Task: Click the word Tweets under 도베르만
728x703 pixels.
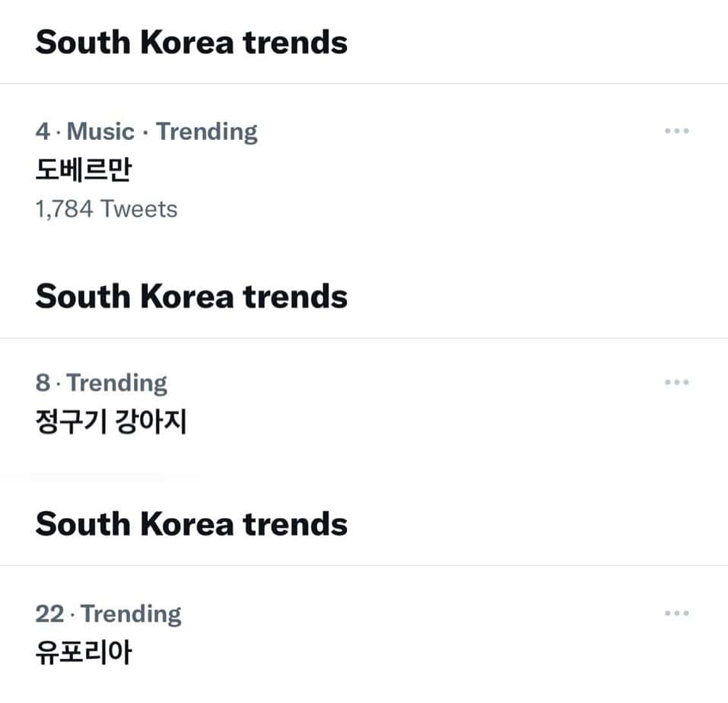Action: (139, 208)
